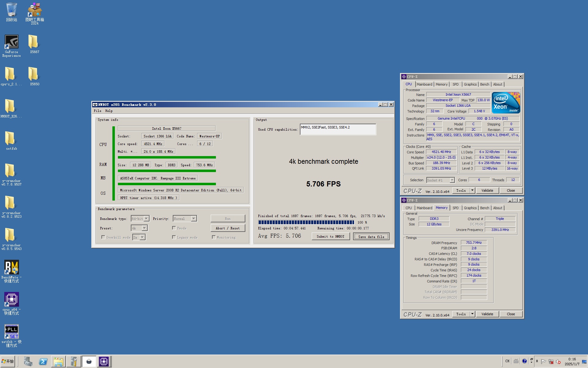The image size is (588, 368).
Task: Open the Help menu in HWBOT x265
Action: pos(109,111)
